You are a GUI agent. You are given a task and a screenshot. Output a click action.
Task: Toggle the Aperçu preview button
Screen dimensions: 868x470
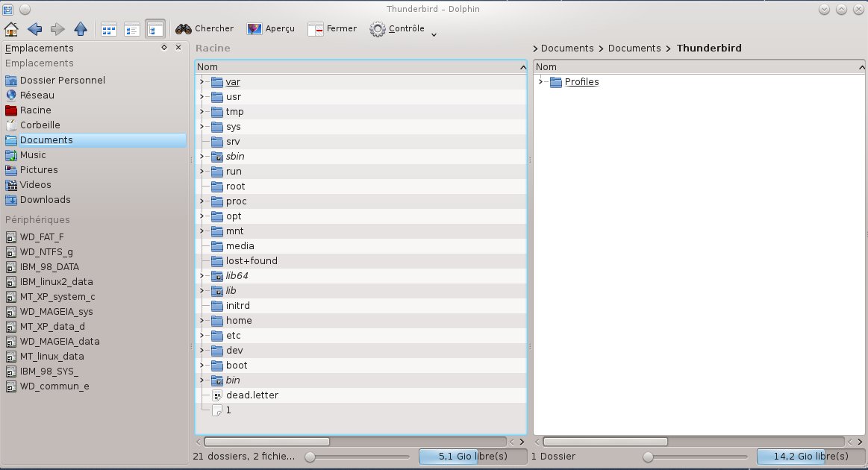pos(271,29)
